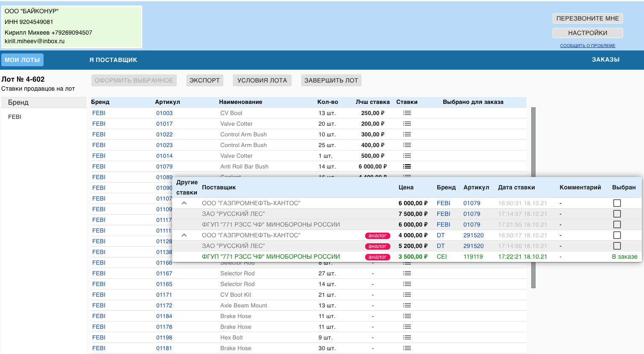This screenshot has width=644, height=354.
Task: Select FEBI in brand filter sidebar
Action: (15, 117)
